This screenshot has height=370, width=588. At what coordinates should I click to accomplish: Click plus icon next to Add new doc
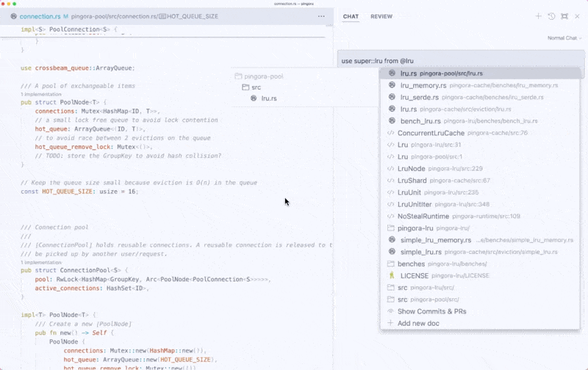tap(391, 323)
